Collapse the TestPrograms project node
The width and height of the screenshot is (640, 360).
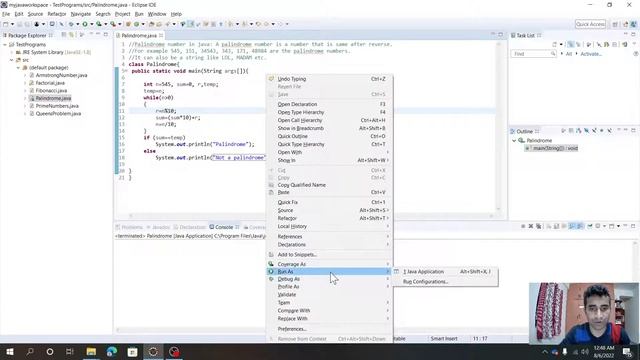tap(5, 44)
